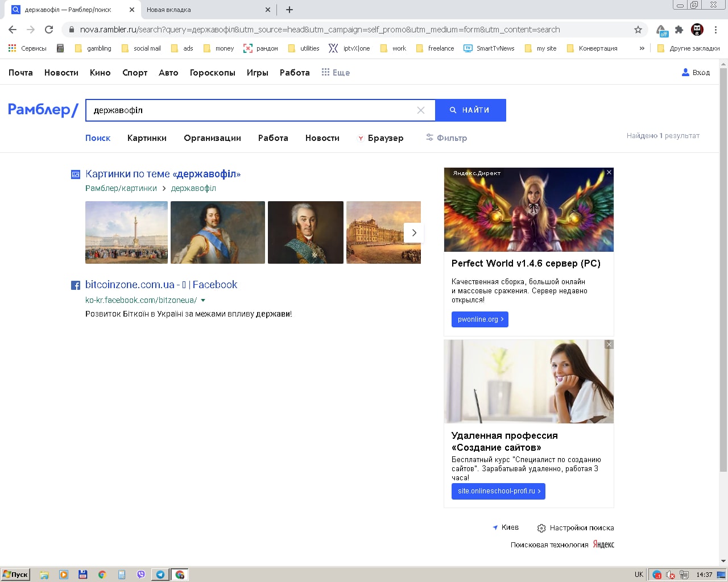Image resolution: width=728 pixels, height=582 pixels.
Task: Click the UK language indicator in tray
Action: tap(639, 575)
